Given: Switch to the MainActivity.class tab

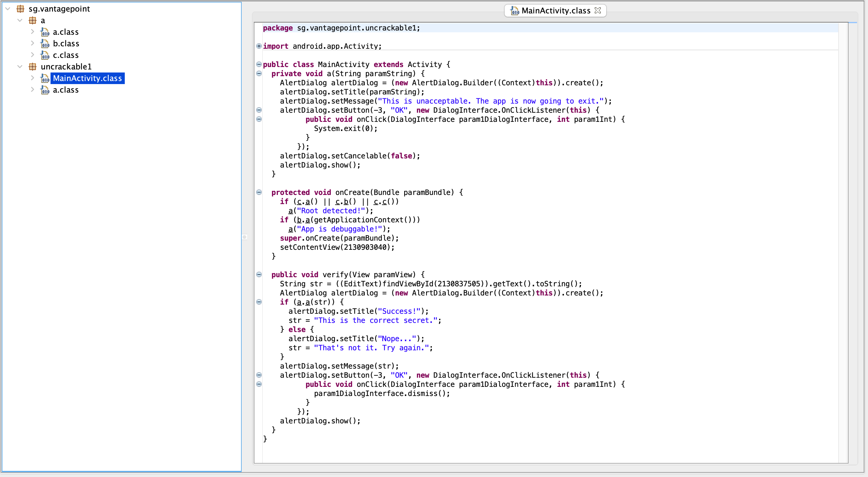Looking at the screenshot, I should click(x=555, y=11).
